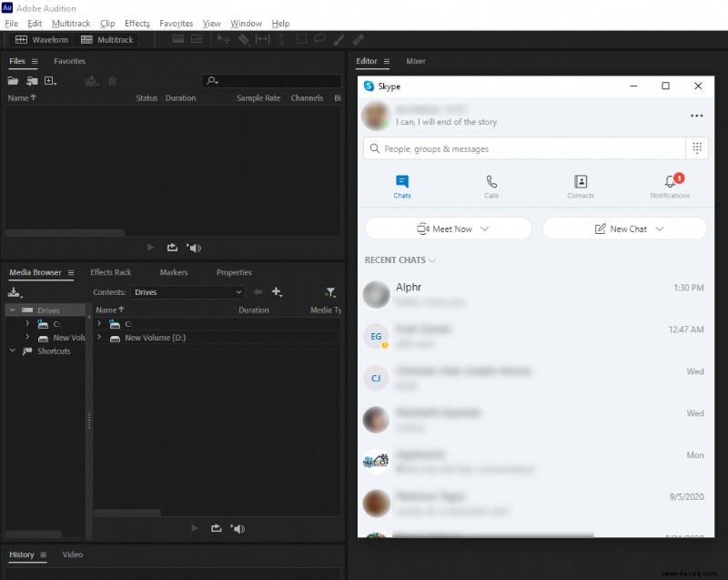Toggle auto-play in Media Browser
Image resolution: width=728 pixels, height=580 pixels.
(x=238, y=528)
